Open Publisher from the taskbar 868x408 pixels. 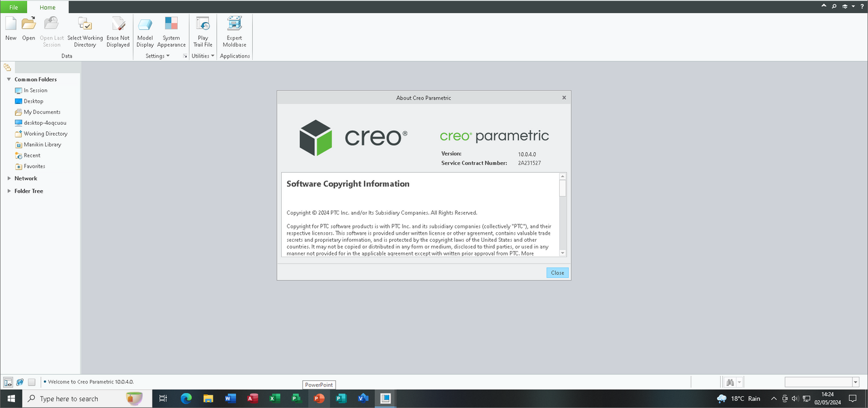click(x=341, y=398)
